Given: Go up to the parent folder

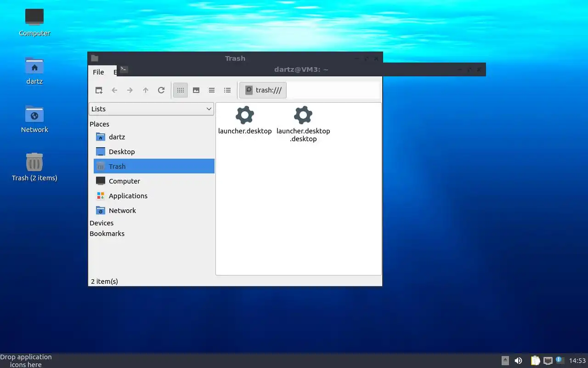Looking at the screenshot, I should point(146,90).
